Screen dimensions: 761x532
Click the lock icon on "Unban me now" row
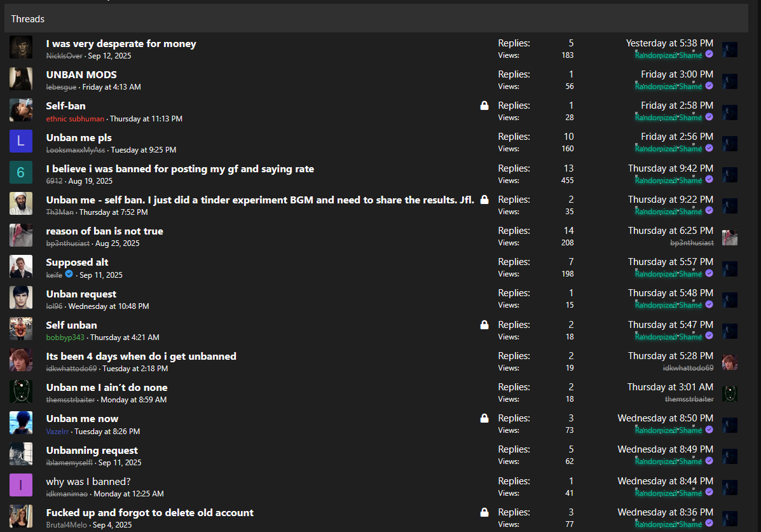point(484,418)
